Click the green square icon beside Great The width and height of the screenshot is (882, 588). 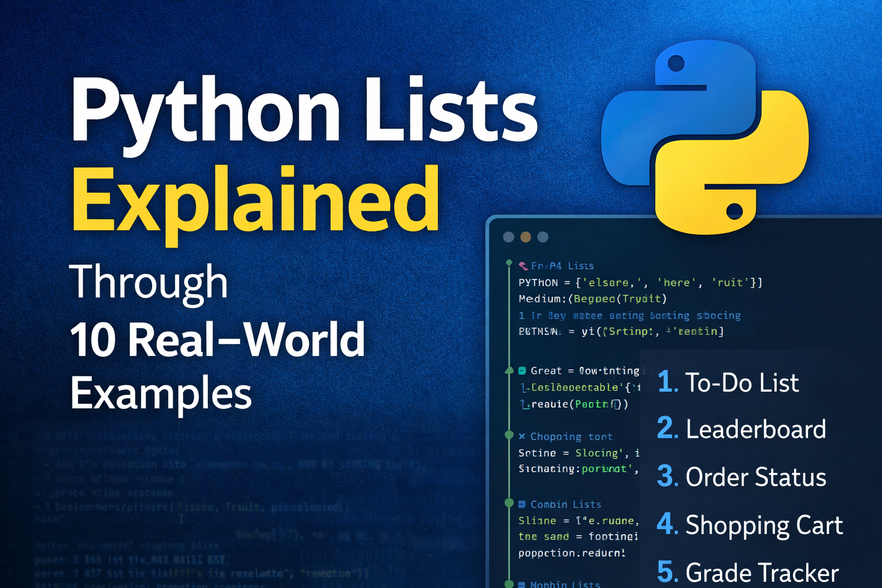(x=522, y=371)
